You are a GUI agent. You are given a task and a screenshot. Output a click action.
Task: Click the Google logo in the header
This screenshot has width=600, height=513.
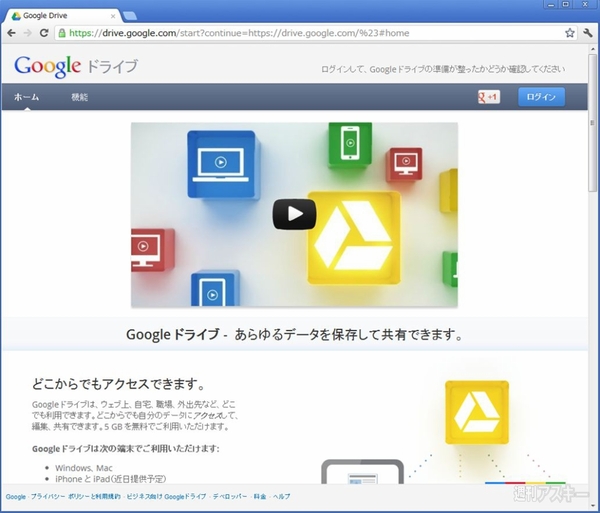pyautogui.click(x=47, y=66)
